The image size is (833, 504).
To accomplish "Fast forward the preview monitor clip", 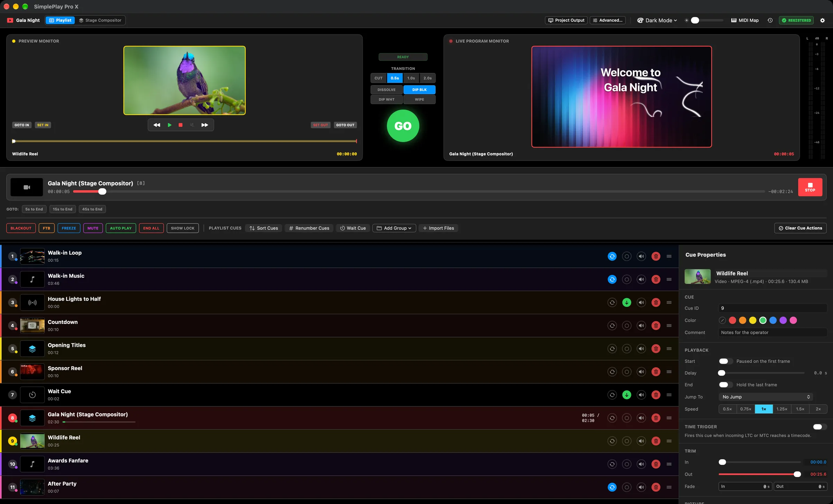I will (x=205, y=125).
